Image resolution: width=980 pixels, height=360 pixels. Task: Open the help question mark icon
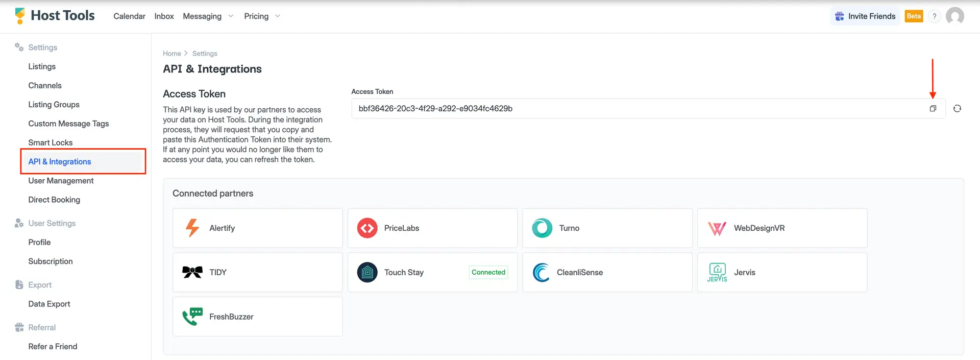pyautogui.click(x=934, y=16)
